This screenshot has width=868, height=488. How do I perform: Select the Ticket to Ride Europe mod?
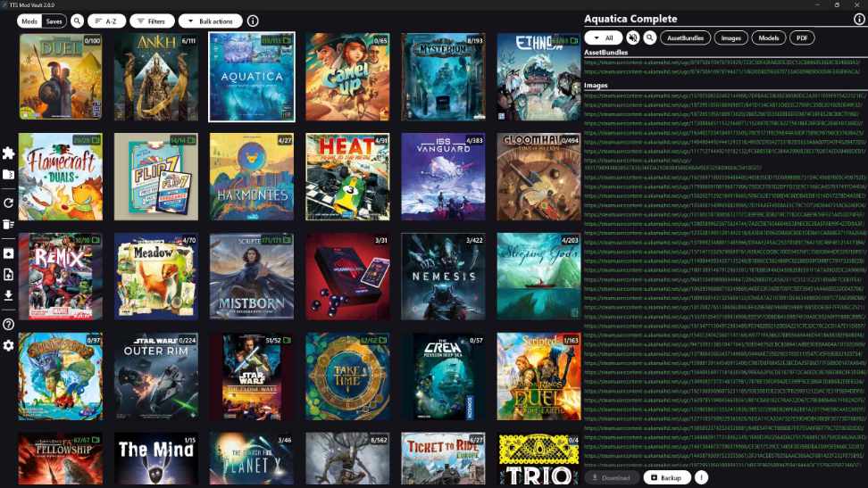tap(443, 459)
